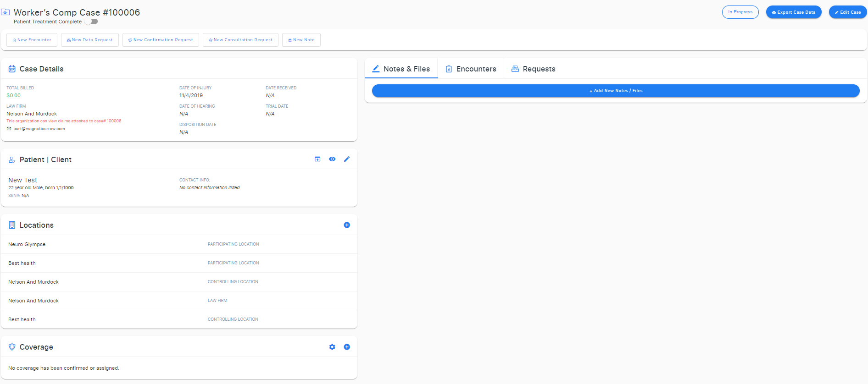Click the Coverage shield icon
This screenshot has width=868, height=384.
[12, 347]
